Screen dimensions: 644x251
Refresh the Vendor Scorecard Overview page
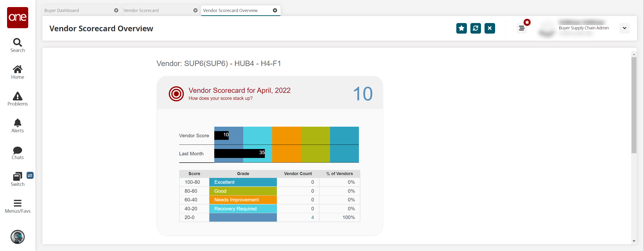tap(475, 28)
